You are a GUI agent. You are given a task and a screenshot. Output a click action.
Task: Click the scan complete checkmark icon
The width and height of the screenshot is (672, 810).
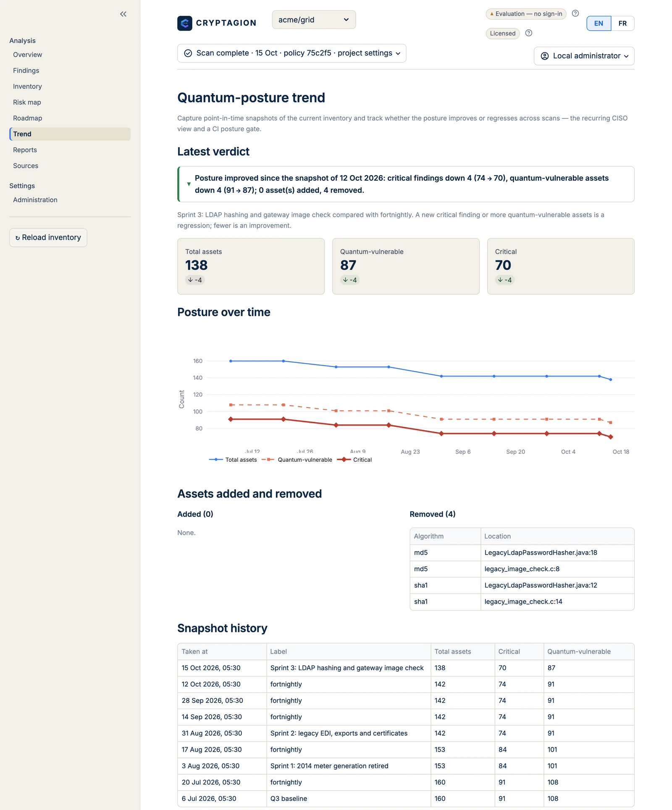click(188, 53)
